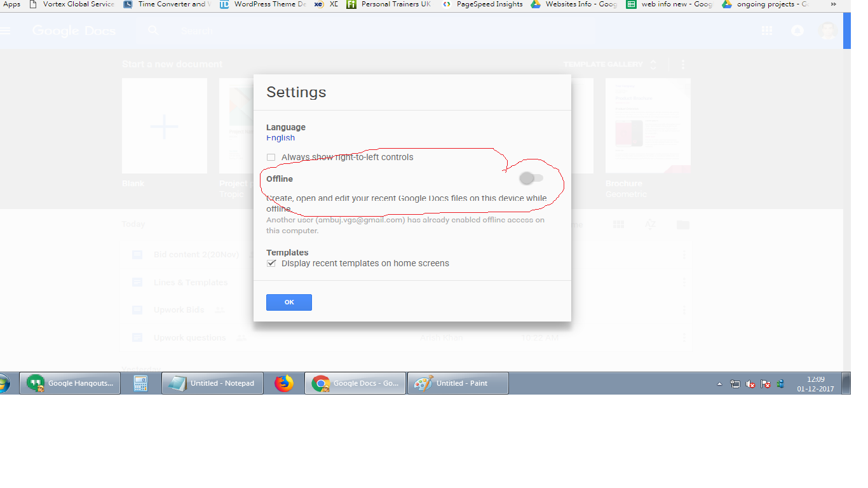This screenshot has width=868, height=488.
Task: Show hidden system tray icons arrow
Action: point(719,384)
